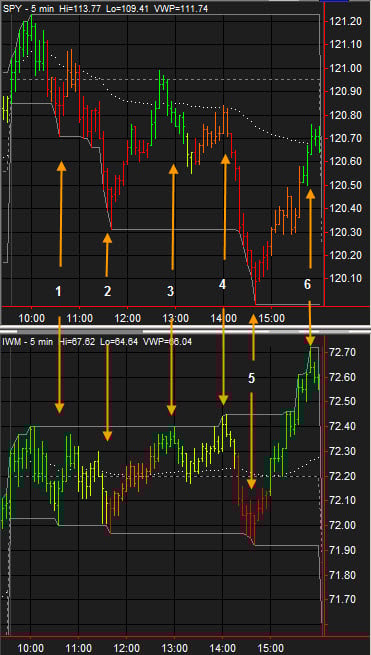Click 15:00 on SPY time axis
Screen dimensions: 371x655
pos(271,318)
